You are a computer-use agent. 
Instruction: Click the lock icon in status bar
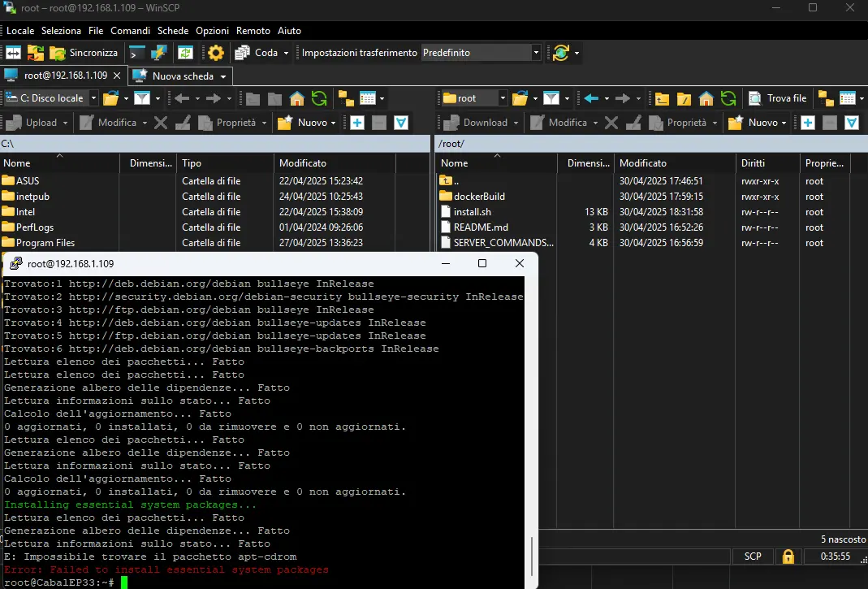click(788, 557)
